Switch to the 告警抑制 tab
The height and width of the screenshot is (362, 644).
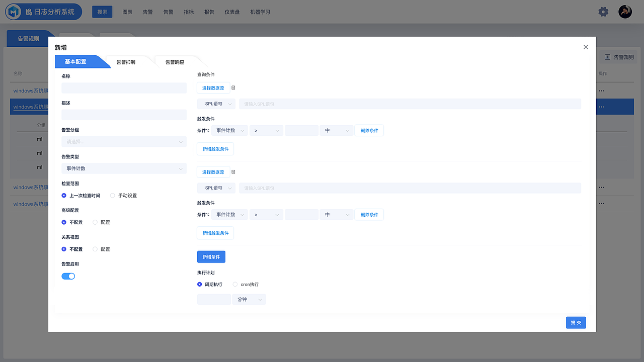[x=126, y=62]
